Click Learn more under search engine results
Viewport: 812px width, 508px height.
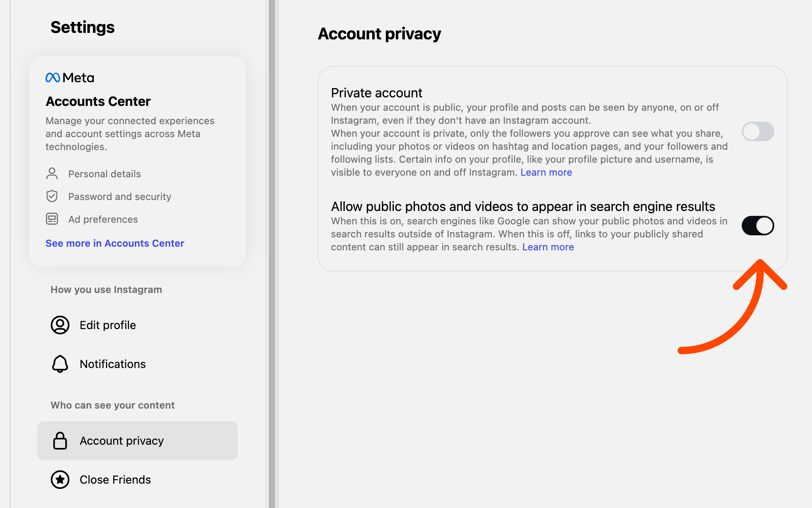point(548,247)
